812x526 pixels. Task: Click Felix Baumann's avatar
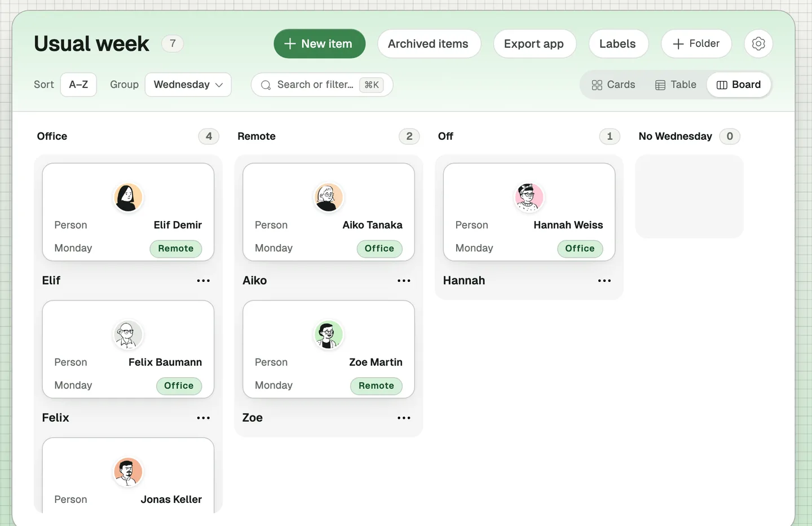click(128, 334)
